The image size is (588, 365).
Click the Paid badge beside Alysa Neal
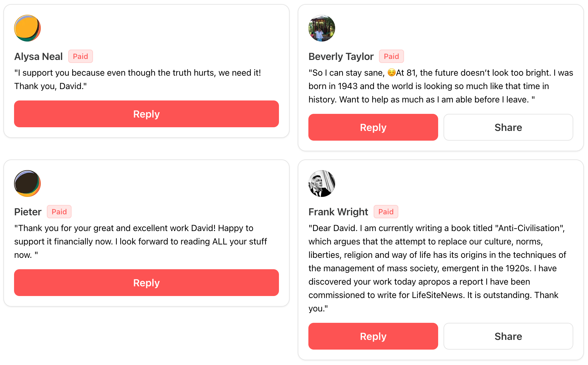click(81, 56)
